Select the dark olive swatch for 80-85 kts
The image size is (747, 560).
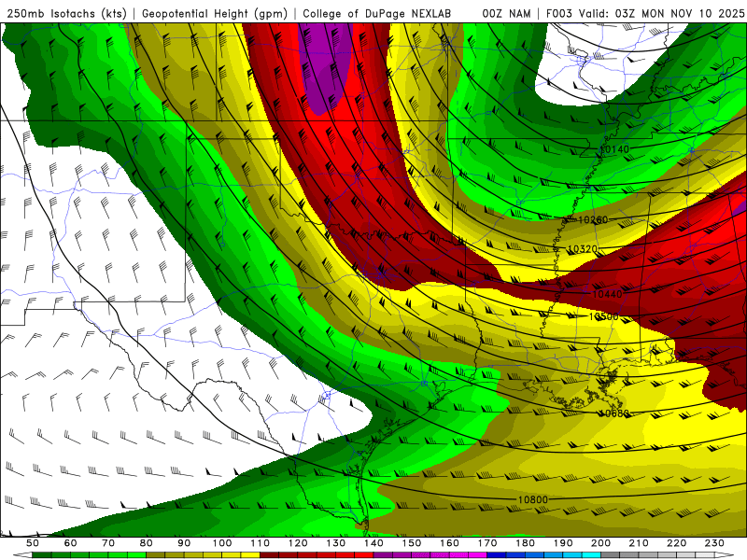155,555
